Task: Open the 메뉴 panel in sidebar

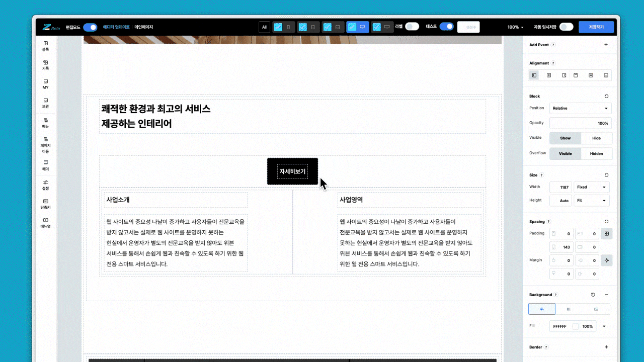Action: (x=45, y=123)
